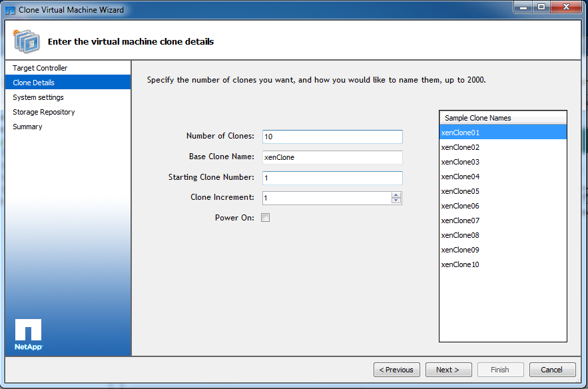Click the Next button
The width and height of the screenshot is (588, 389).
[447, 370]
